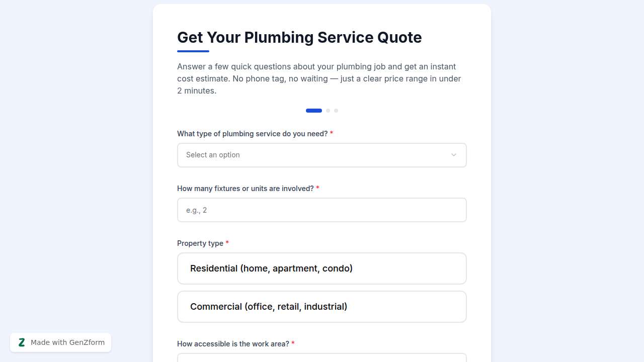Click the active blue step-one progress bar
Image resolution: width=644 pixels, height=362 pixels.
click(x=313, y=110)
